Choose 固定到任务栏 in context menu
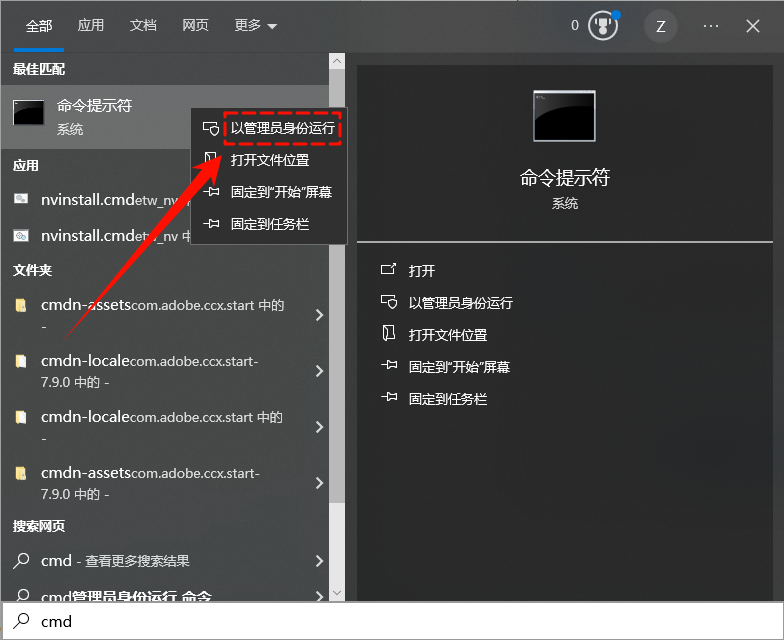Viewport: 784px width, 640px height. click(270, 224)
